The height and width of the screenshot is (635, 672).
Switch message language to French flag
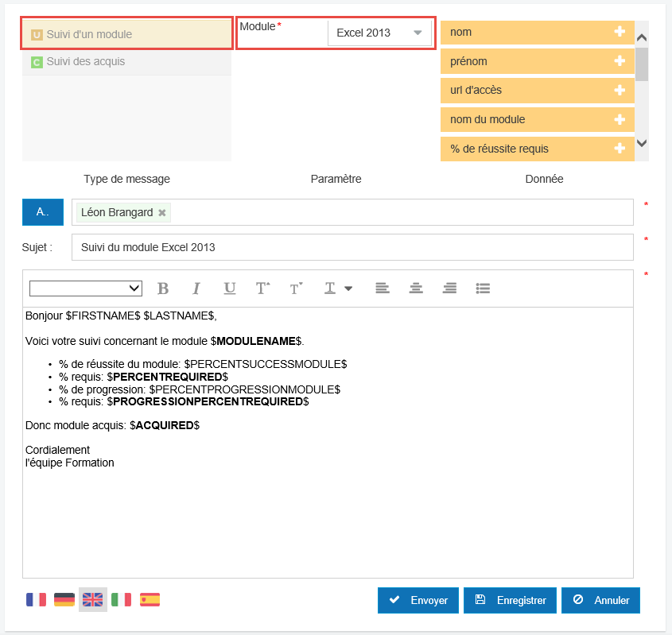[x=36, y=600]
